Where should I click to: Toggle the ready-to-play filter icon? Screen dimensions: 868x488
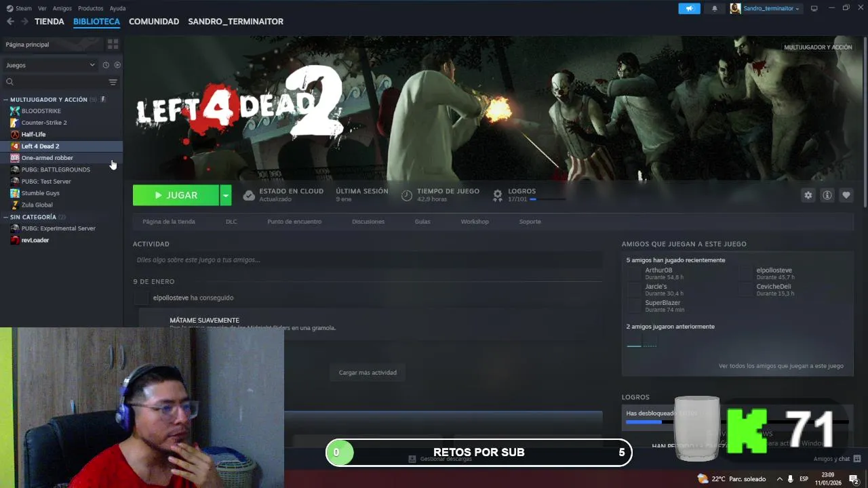(117, 65)
